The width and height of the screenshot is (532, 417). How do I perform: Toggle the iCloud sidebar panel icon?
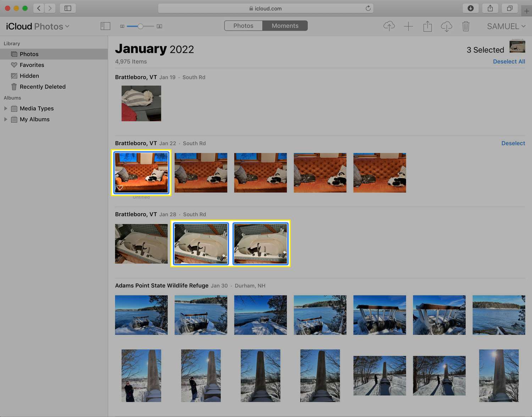pyautogui.click(x=105, y=26)
